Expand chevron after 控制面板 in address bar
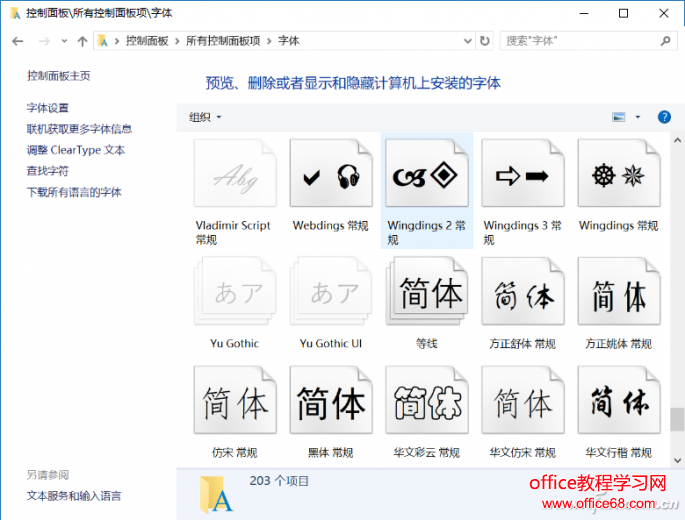 click(177, 41)
